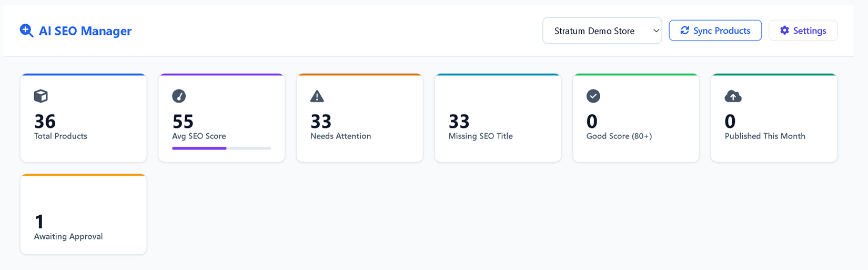Open the Awaiting Approval card
Image resolution: width=868 pixels, height=270 pixels.
pyautogui.click(x=84, y=214)
